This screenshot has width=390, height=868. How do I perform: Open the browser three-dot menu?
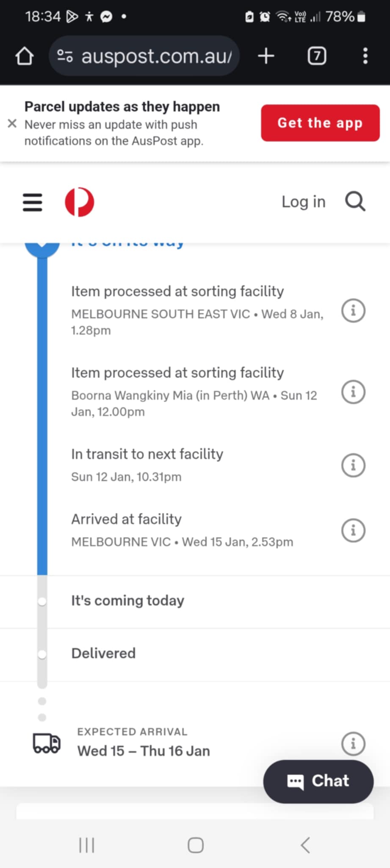(365, 56)
